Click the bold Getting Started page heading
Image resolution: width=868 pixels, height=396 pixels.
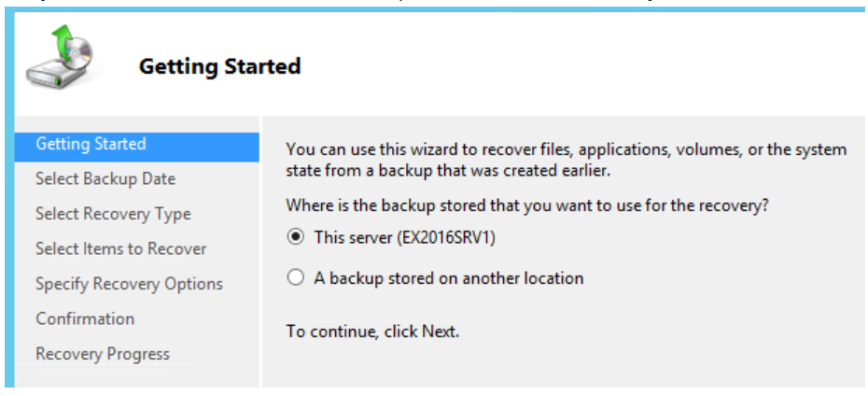pyautogui.click(x=219, y=66)
